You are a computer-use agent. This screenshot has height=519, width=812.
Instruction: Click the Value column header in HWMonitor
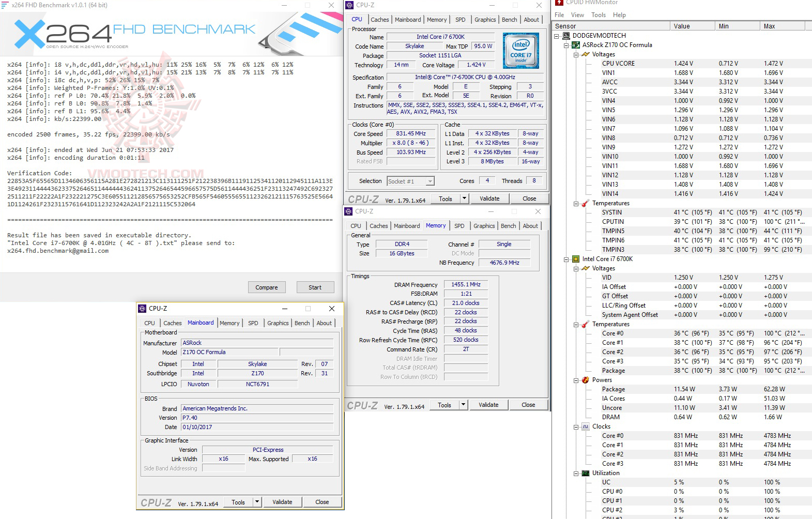click(692, 26)
